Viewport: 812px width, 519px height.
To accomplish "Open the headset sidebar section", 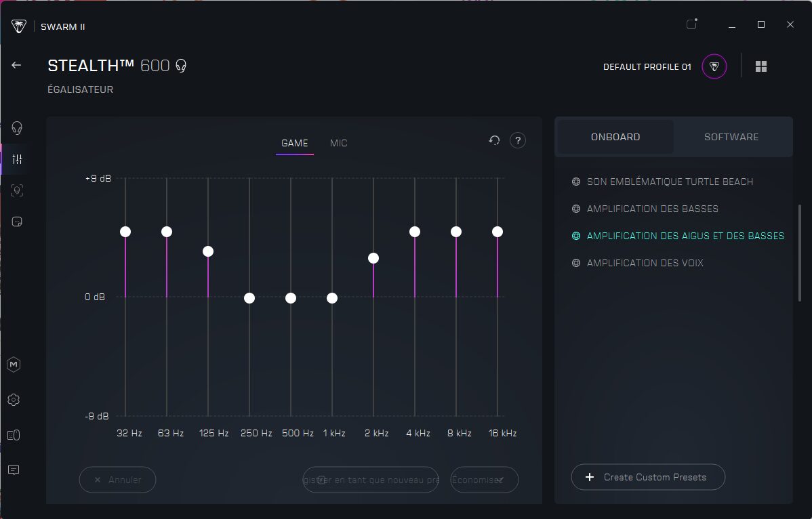I will click(x=17, y=128).
